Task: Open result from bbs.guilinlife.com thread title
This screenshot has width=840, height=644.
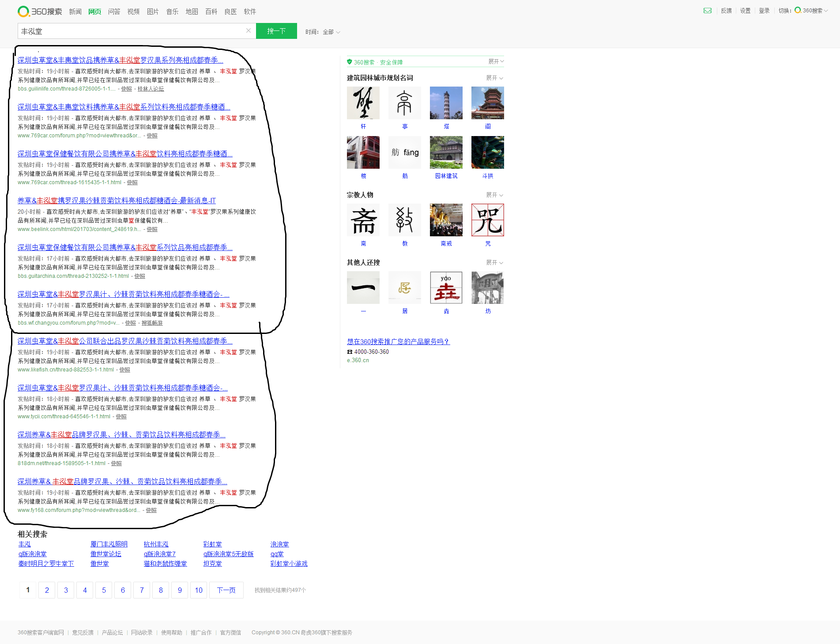Action: tap(121, 60)
